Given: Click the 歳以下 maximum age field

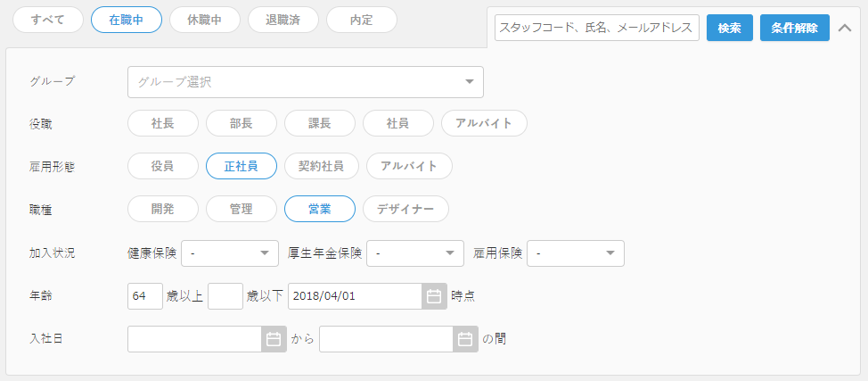Looking at the screenshot, I should [x=225, y=296].
